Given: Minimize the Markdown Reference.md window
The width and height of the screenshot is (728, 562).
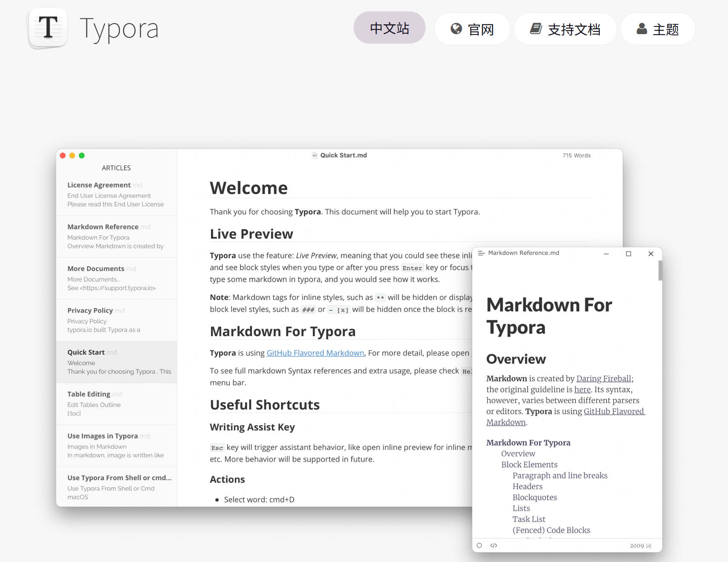Looking at the screenshot, I should click(x=606, y=254).
